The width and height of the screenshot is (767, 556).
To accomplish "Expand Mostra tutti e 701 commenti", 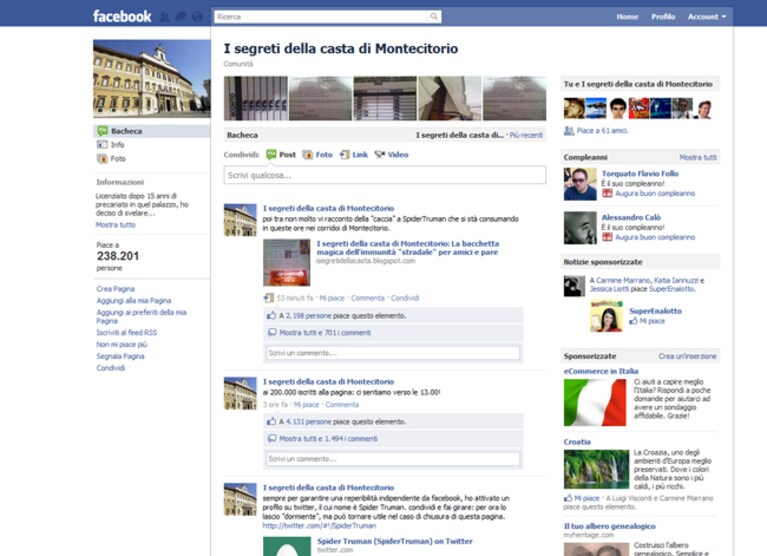I will 325,333.
